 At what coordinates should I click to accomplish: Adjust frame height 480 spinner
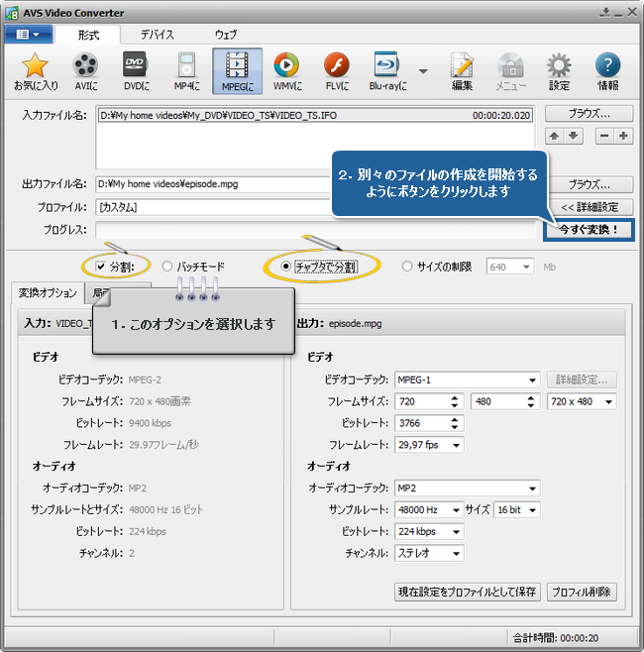coord(531,401)
